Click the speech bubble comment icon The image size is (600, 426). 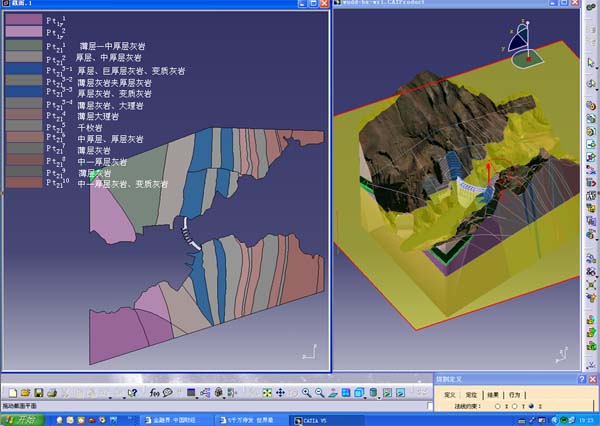(x=168, y=393)
